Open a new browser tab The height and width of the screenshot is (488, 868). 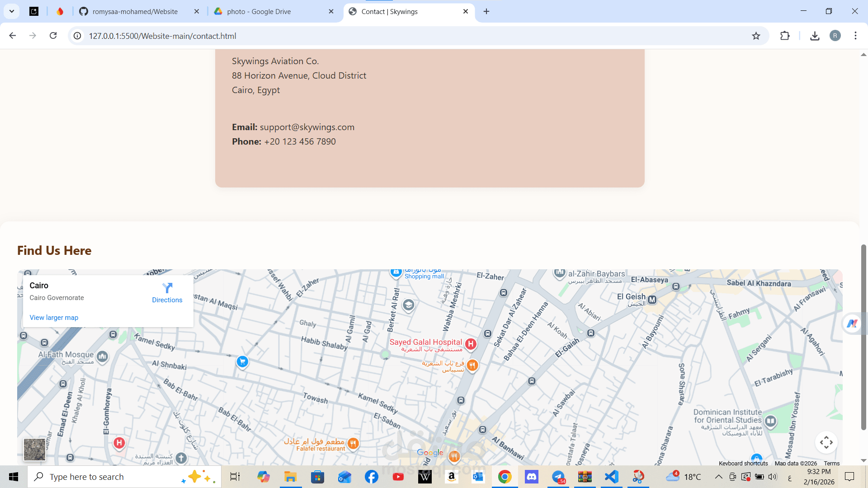pos(486,11)
